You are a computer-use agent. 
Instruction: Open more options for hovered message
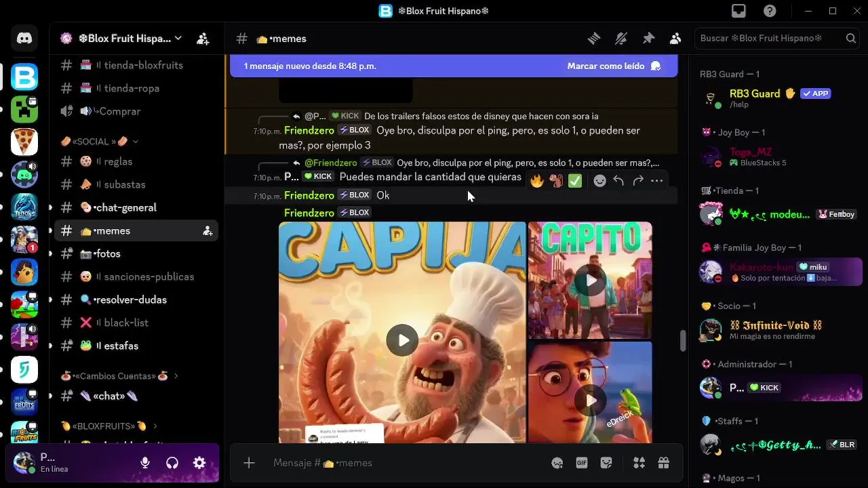[x=656, y=181]
